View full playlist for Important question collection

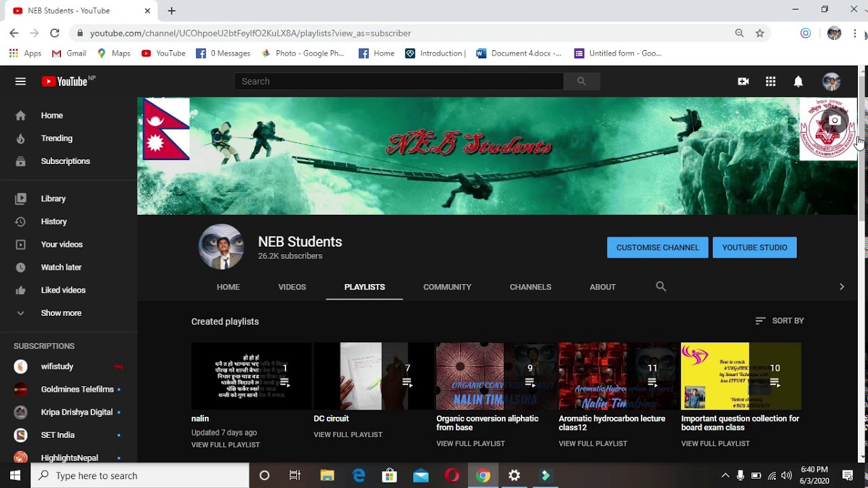pyautogui.click(x=715, y=443)
